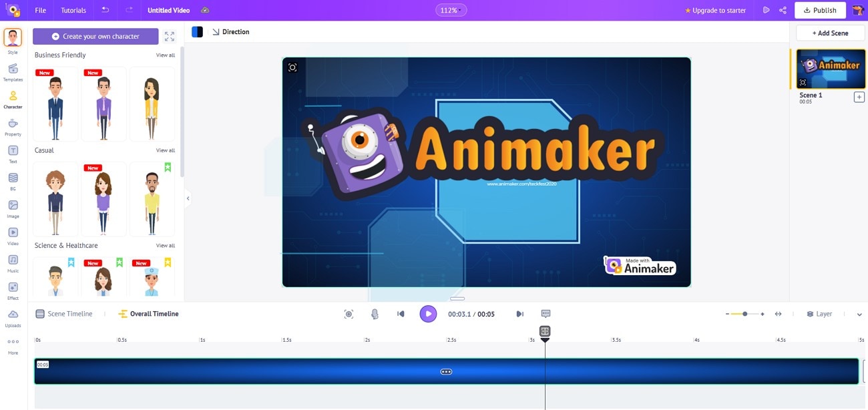Switch to Scene Timeline tab
This screenshot has height=410, width=868.
64,314
